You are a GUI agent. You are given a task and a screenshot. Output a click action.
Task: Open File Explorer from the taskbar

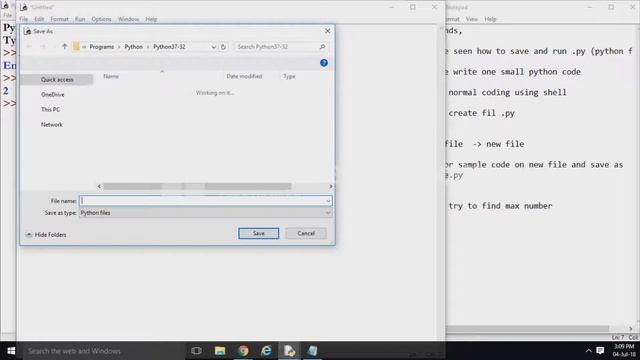(220, 351)
